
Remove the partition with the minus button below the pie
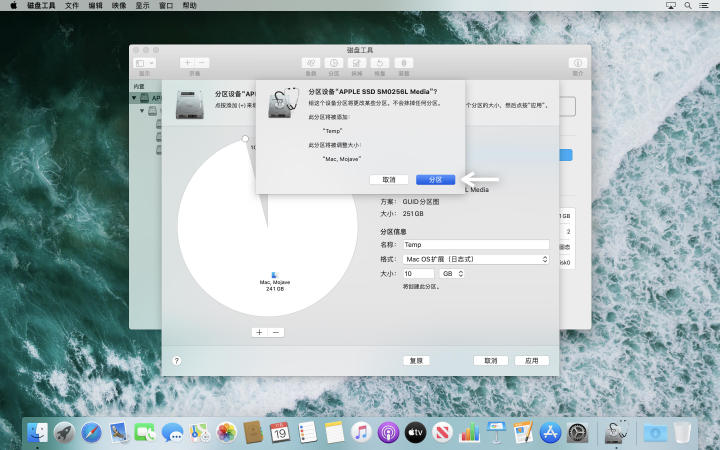point(276,332)
